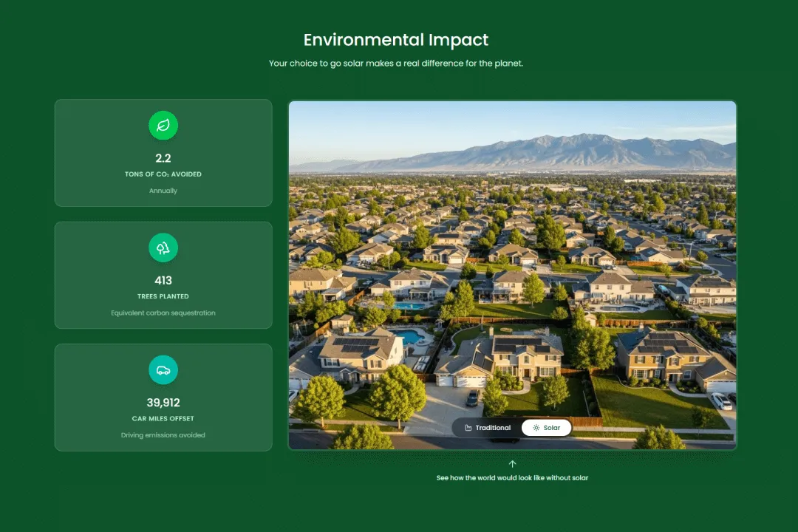Viewport: 798px width, 532px height.
Task: Click the 413 Trees Planted stat card
Action: tap(163, 274)
